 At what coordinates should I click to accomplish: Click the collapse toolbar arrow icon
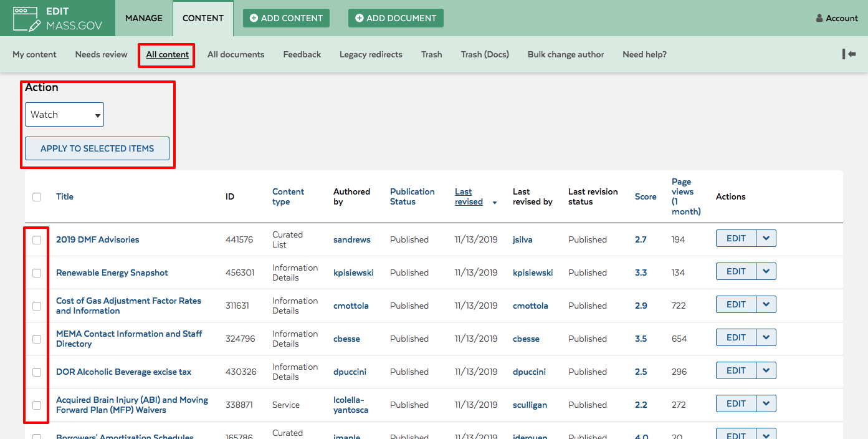coord(849,54)
